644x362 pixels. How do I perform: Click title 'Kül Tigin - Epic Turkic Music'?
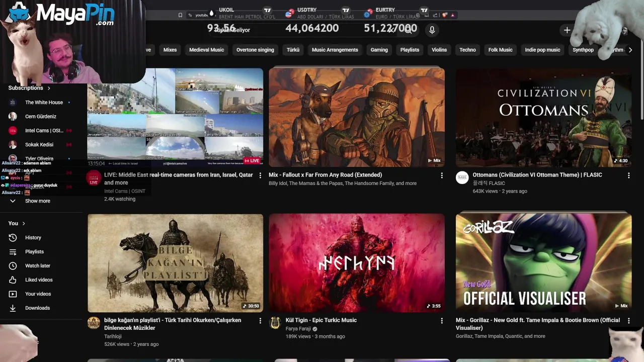(321, 320)
